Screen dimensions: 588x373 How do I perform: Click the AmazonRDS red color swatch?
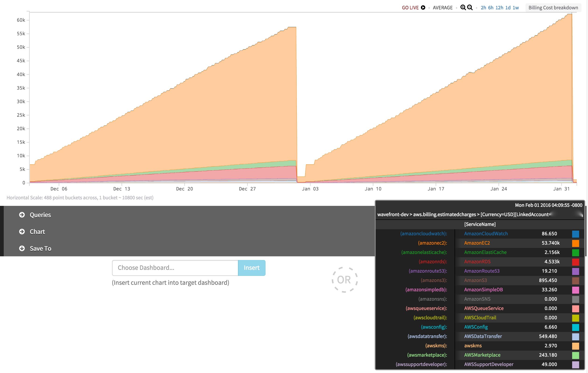(x=576, y=262)
